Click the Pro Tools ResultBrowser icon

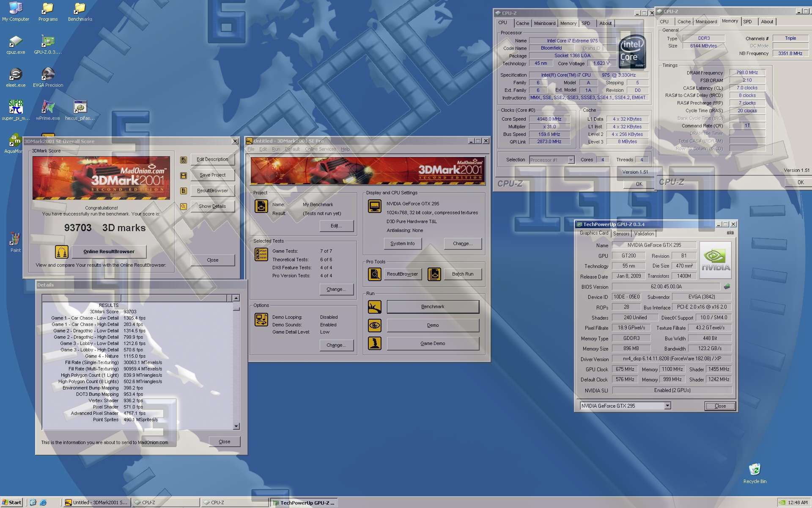click(x=375, y=274)
